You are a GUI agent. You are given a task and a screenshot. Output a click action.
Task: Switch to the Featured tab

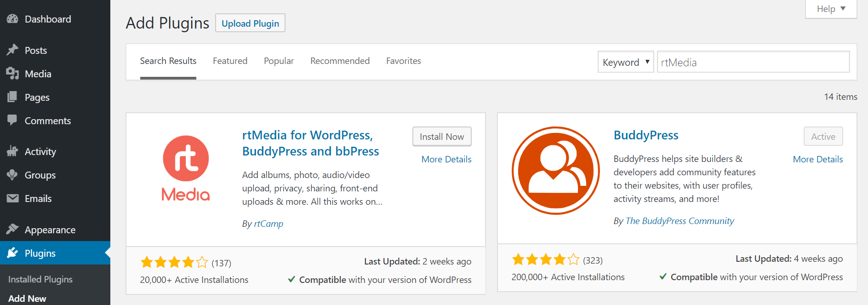230,61
